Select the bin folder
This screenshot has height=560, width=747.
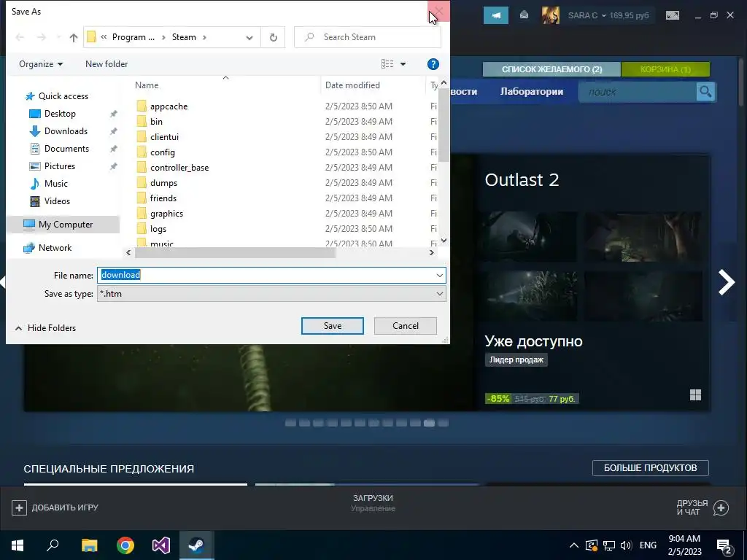pyautogui.click(x=156, y=122)
